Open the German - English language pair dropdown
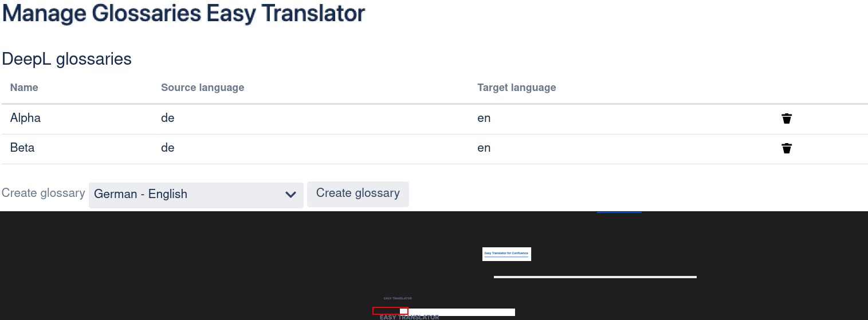 click(196, 195)
